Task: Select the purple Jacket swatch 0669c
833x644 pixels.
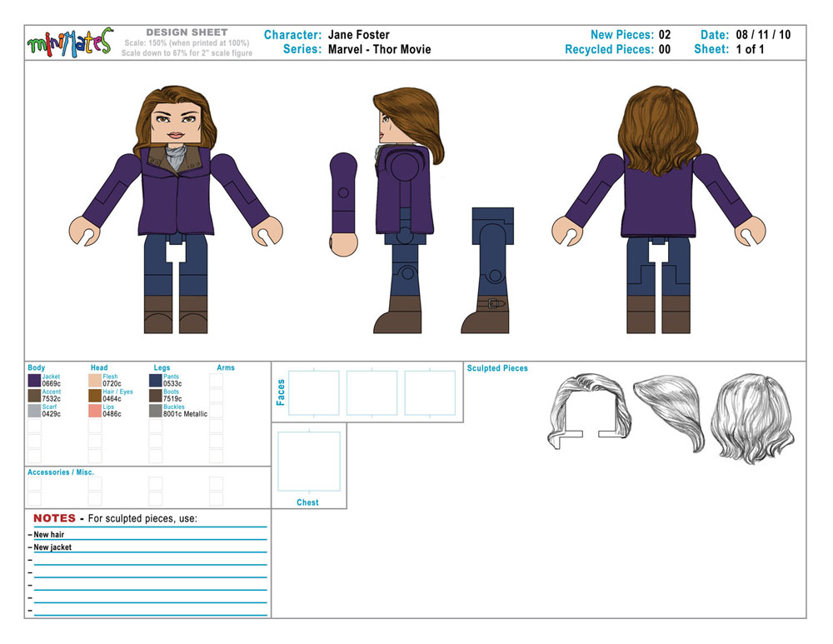Action: point(34,381)
